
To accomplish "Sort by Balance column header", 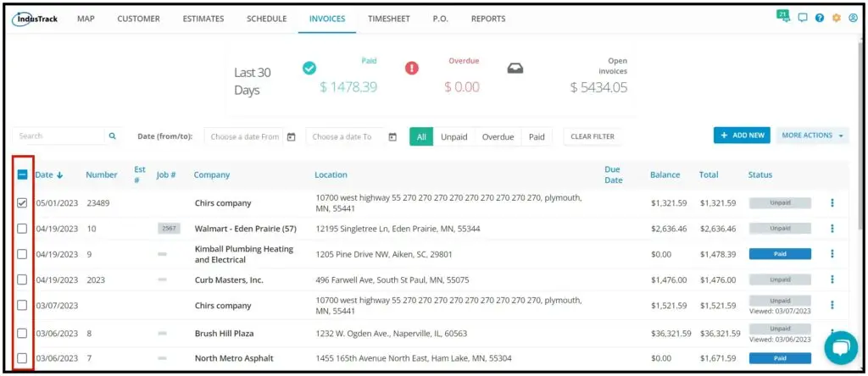I will (x=665, y=174).
